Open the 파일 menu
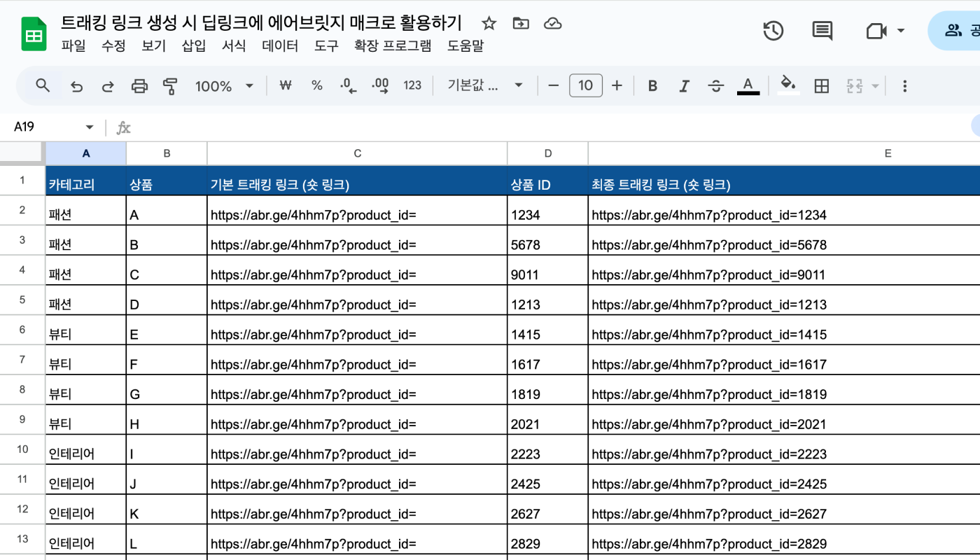Image resolution: width=980 pixels, height=560 pixels. pyautogui.click(x=73, y=46)
